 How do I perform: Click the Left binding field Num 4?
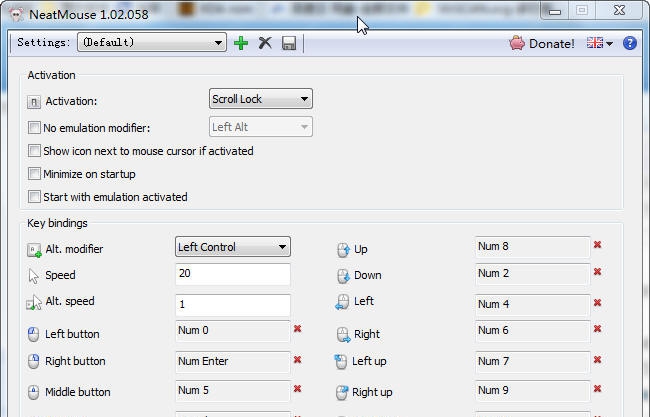(x=533, y=305)
